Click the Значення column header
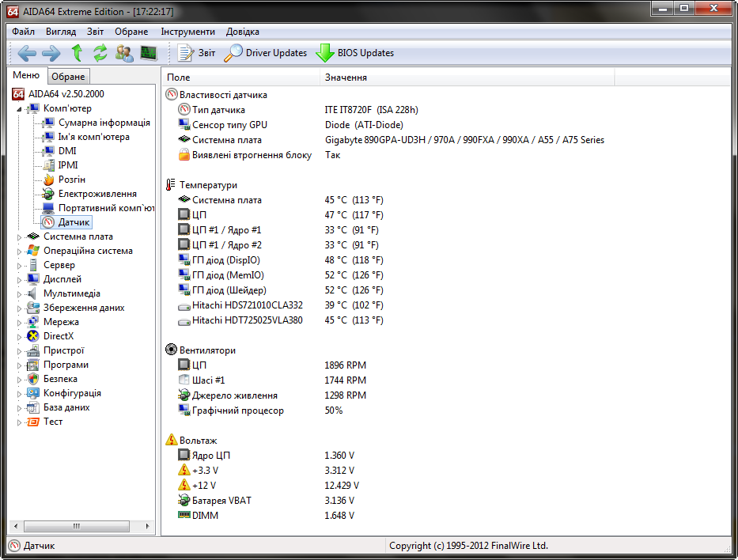This screenshot has height=560, width=738. 467,78
